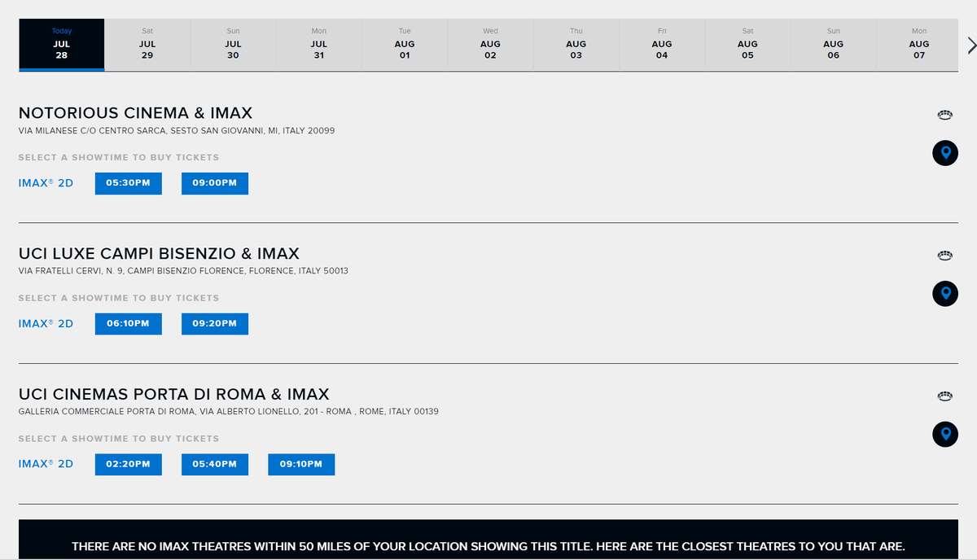Image resolution: width=977 pixels, height=560 pixels.
Task: Pick the 05:40PM showtime at UCI Cinemas Porta di Roma
Action: [214, 464]
